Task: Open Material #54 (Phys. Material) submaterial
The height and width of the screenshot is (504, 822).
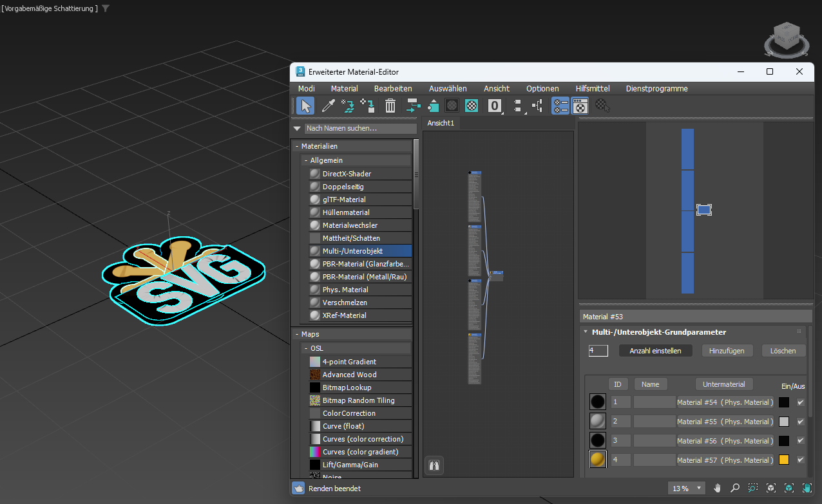Action: tap(725, 402)
